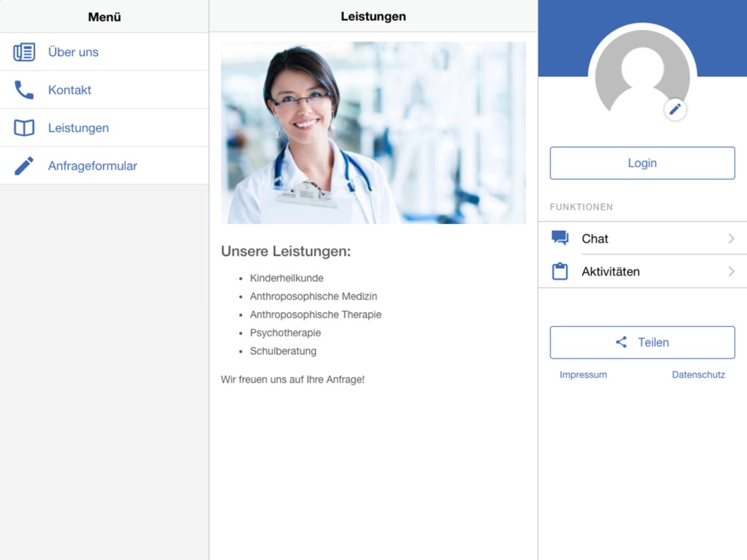Screen dimensions: 747x560
Task: Click the Aktivitäten clipboard icon
Action: click(x=560, y=271)
